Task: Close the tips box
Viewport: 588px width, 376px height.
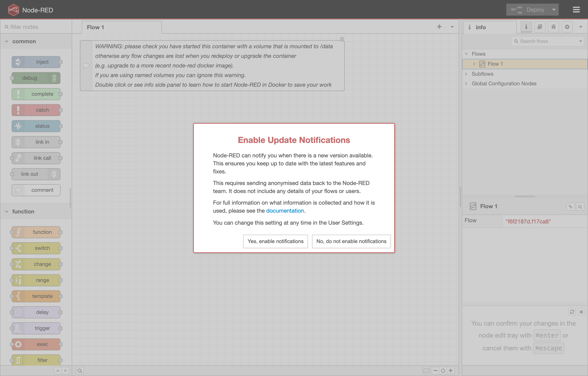Action: pyautogui.click(x=581, y=312)
